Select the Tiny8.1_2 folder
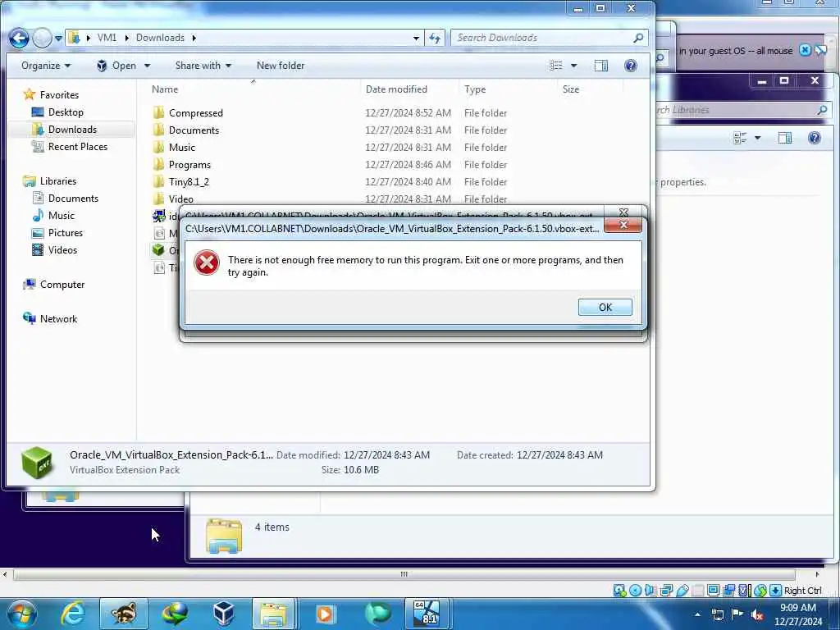The image size is (840, 630). (x=189, y=181)
